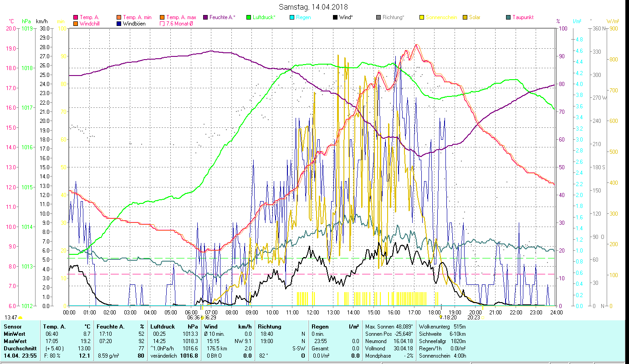Click the Temp. A. max legend square
This screenshot has height=364, width=629.
(x=162, y=17)
